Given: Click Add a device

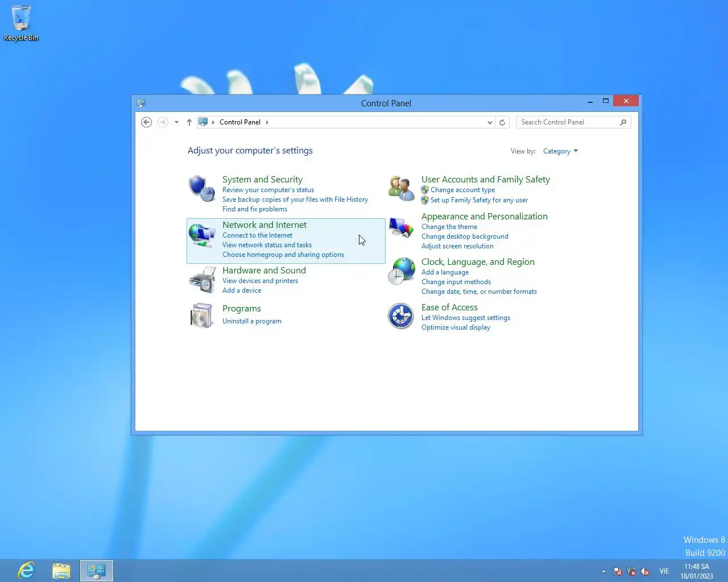Looking at the screenshot, I should pyautogui.click(x=242, y=290).
